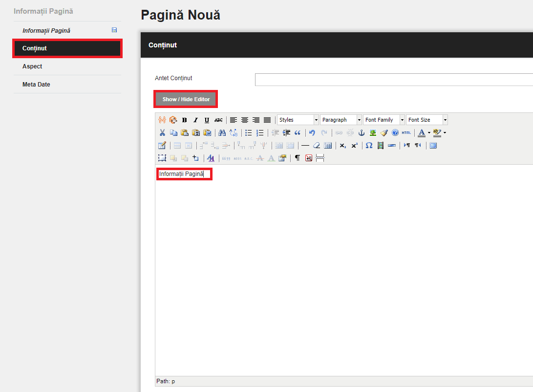Paste from clipboard icon

(x=185, y=132)
